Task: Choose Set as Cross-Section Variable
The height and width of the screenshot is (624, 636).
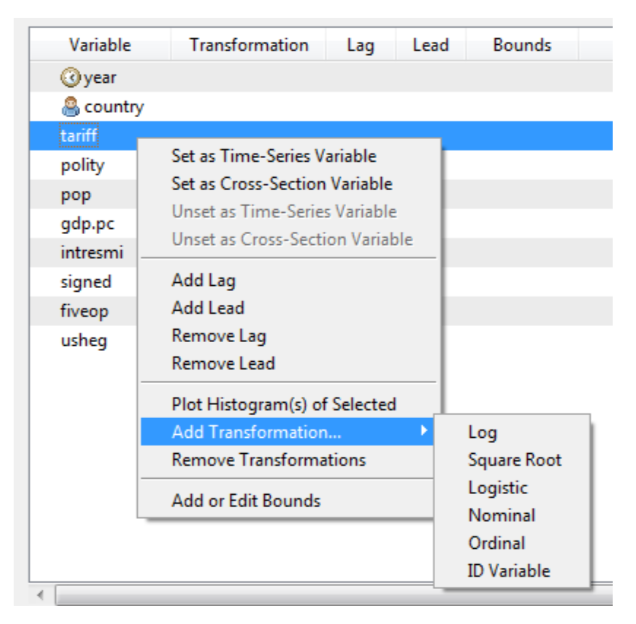Action: click(281, 184)
